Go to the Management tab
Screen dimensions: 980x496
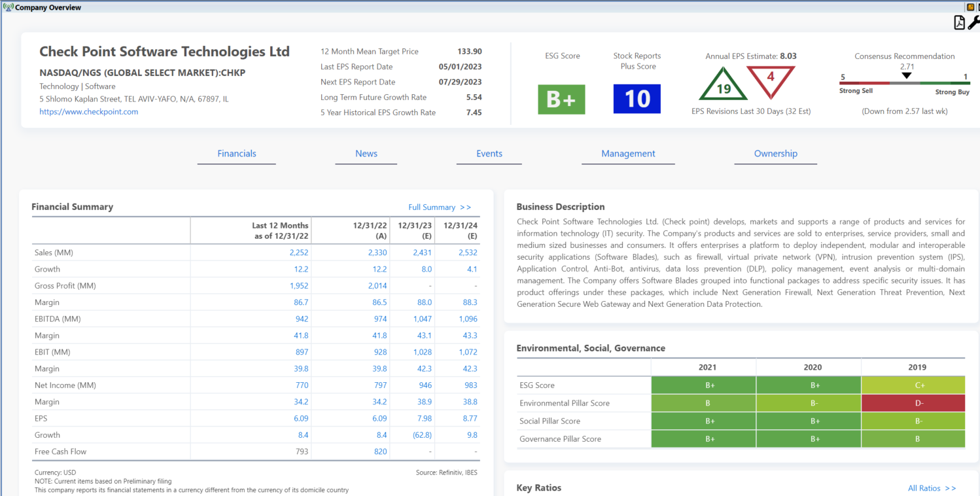628,154
